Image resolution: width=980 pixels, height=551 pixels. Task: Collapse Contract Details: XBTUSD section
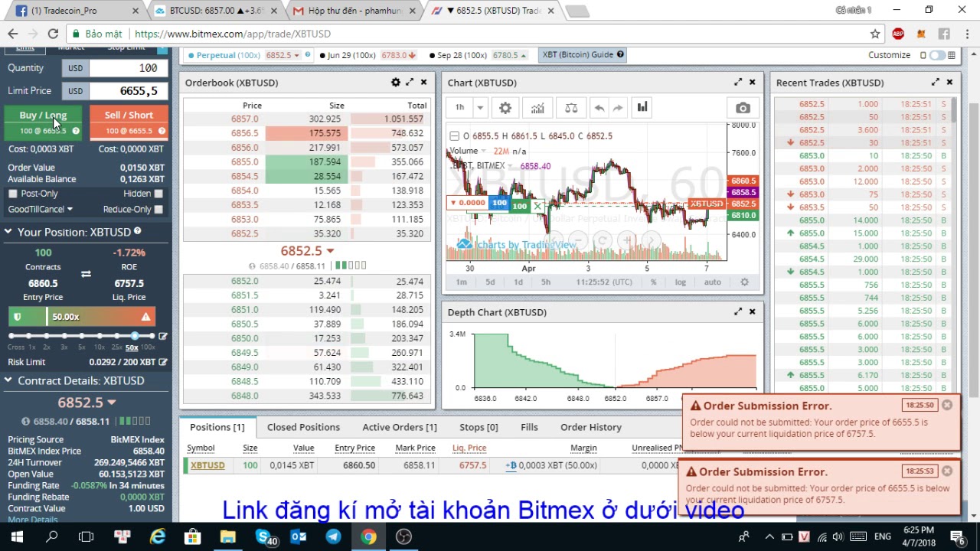pos(8,380)
